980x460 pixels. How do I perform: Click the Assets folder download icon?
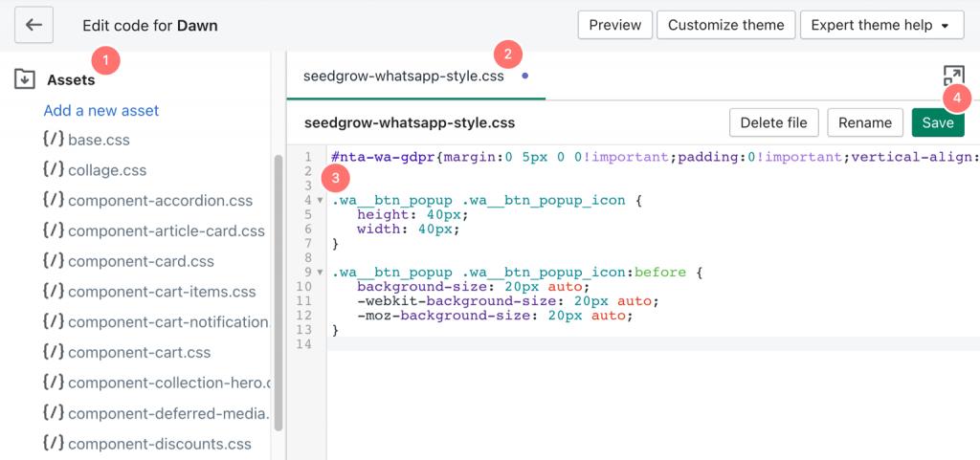click(x=25, y=80)
